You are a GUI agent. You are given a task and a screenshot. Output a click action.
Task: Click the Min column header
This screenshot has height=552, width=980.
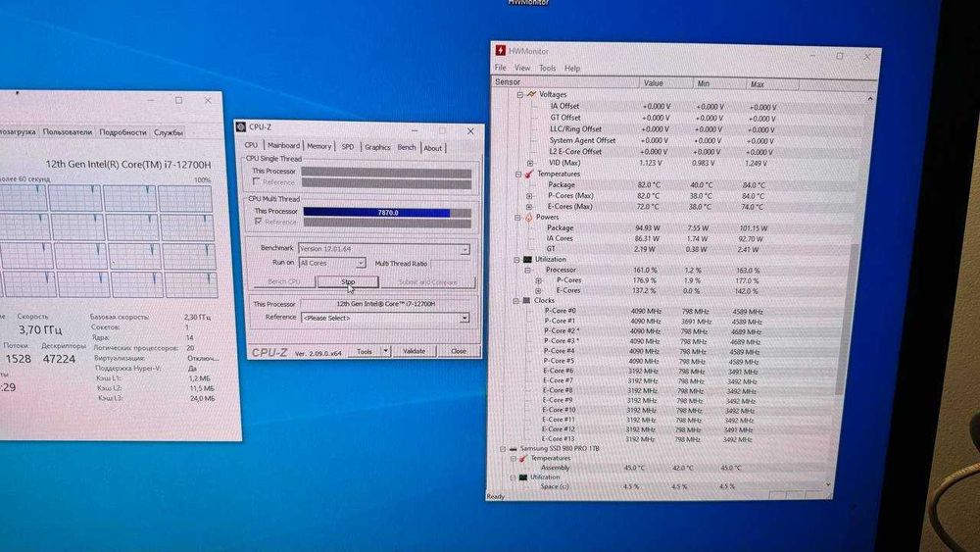719,83
